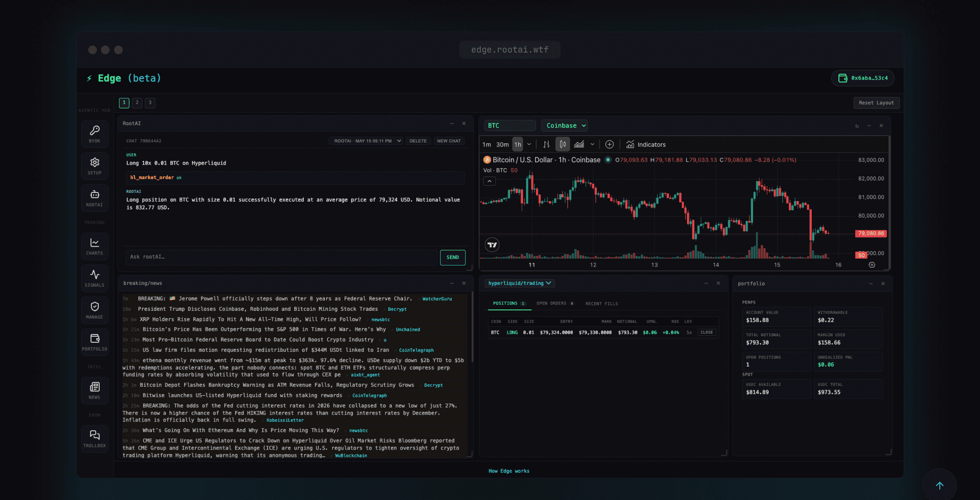Image resolution: width=980 pixels, height=500 pixels.
Task: Send the message to rootAI
Action: [x=453, y=257]
